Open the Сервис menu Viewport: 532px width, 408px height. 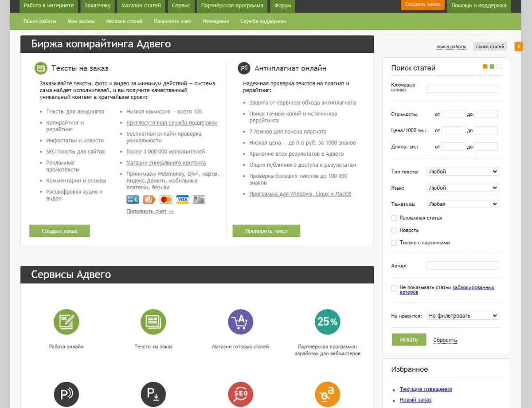181,6
